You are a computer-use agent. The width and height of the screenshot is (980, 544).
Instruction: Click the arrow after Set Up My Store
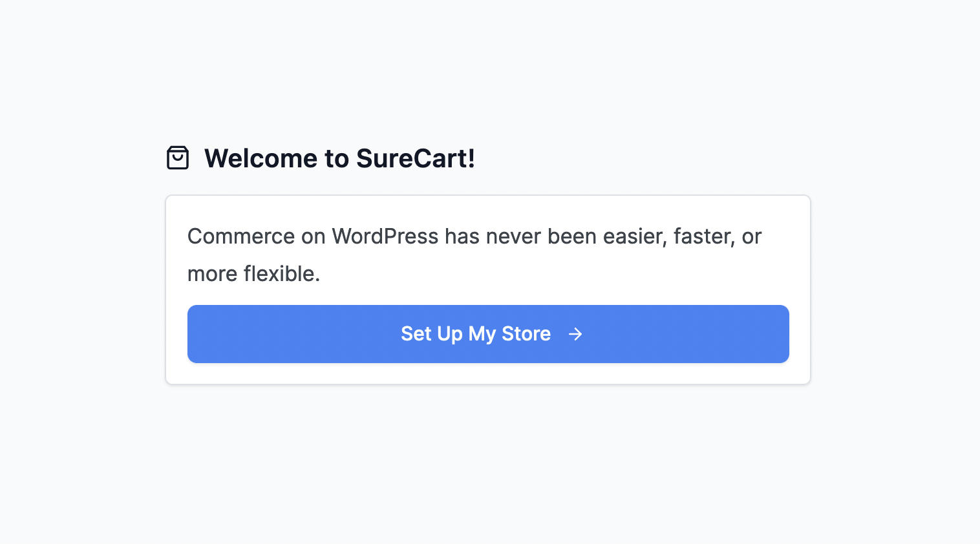pyautogui.click(x=575, y=334)
